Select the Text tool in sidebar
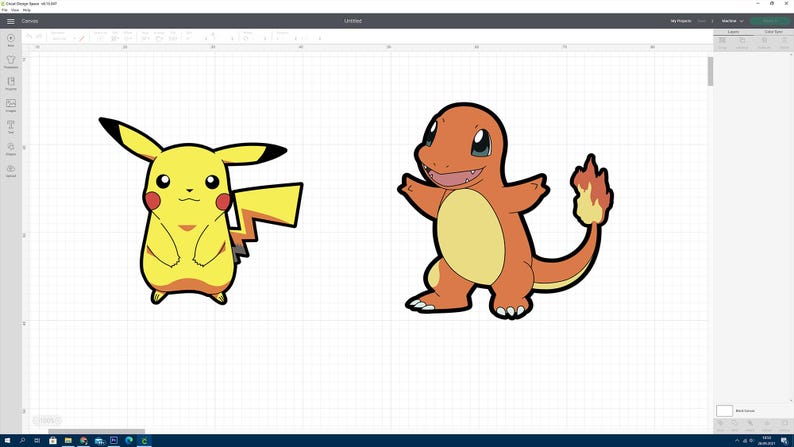The image size is (794, 447). [11, 127]
